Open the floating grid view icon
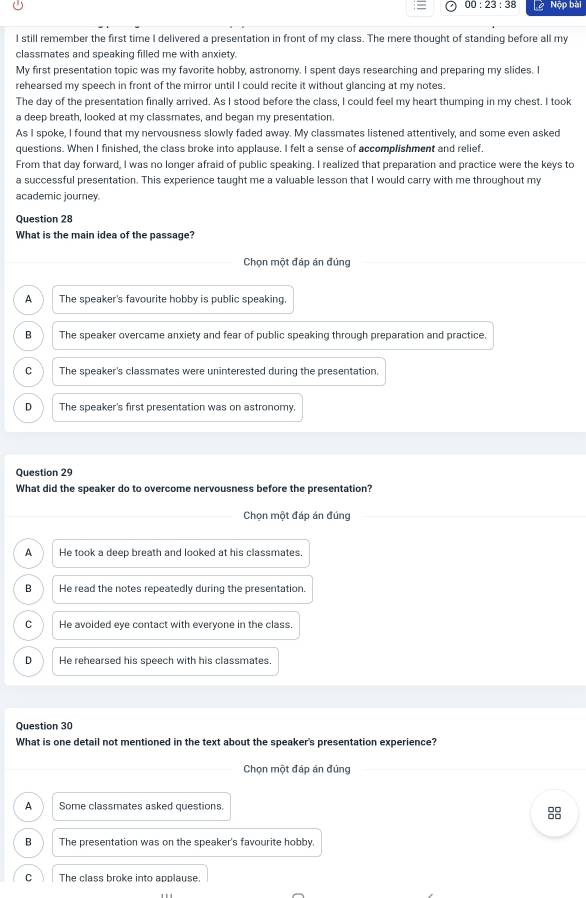This screenshot has width=586, height=898. [554, 813]
